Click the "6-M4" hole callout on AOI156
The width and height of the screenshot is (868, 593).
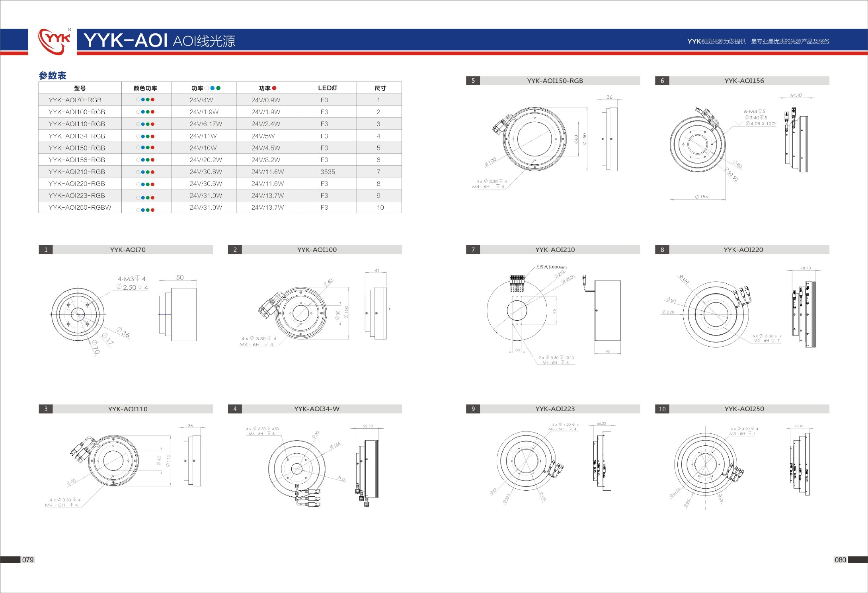(x=755, y=111)
